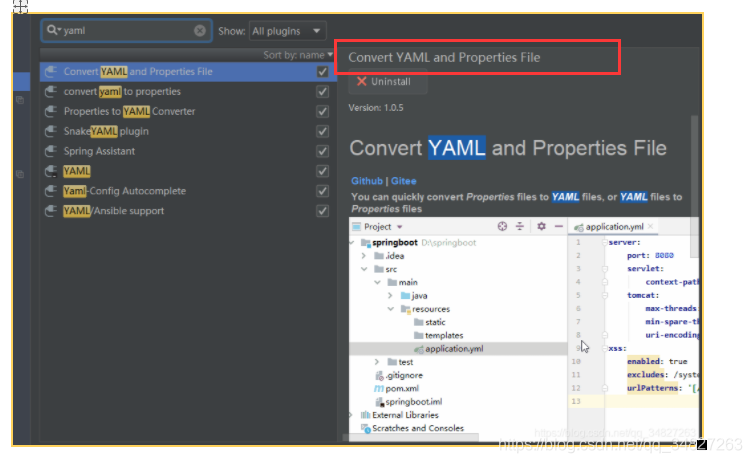Open the Gitee link
Viewport: 752px width, 463px height.
tap(403, 181)
